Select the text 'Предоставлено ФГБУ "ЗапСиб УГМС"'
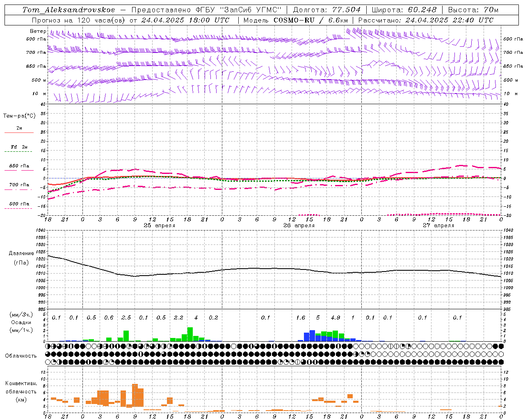 click(206, 10)
